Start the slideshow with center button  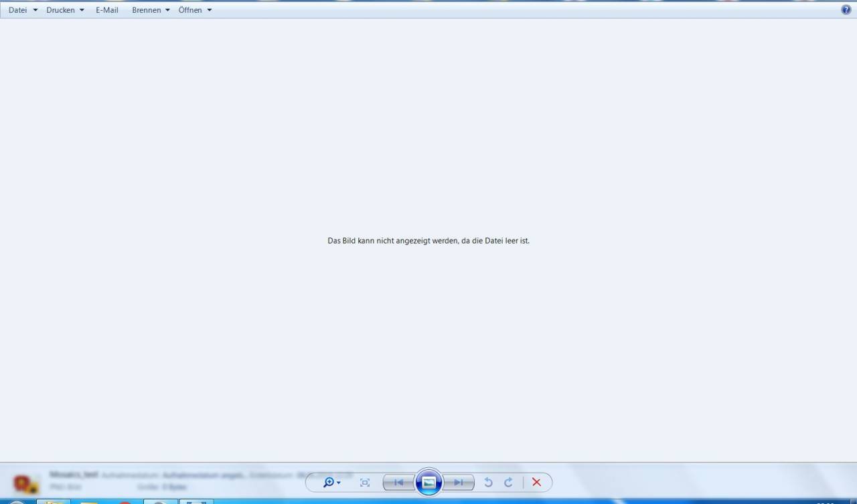pyautogui.click(x=428, y=483)
